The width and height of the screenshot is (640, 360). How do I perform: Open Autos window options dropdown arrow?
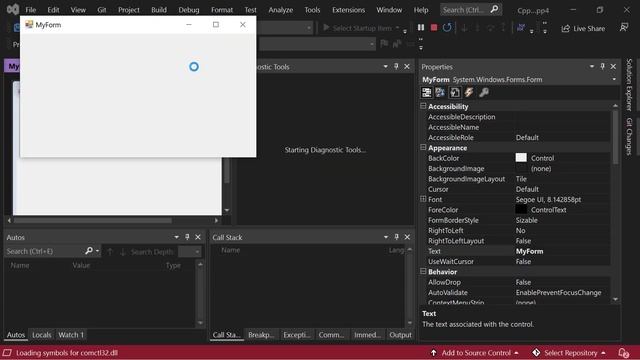[176, 237]
